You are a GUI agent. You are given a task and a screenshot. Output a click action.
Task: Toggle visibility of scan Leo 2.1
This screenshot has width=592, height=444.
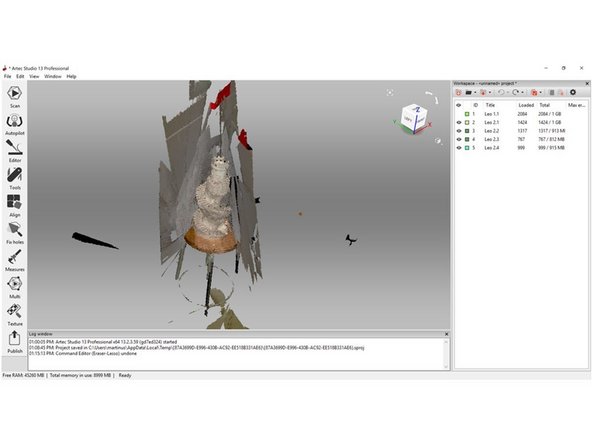pyautogui.click(x=459, y=122)
